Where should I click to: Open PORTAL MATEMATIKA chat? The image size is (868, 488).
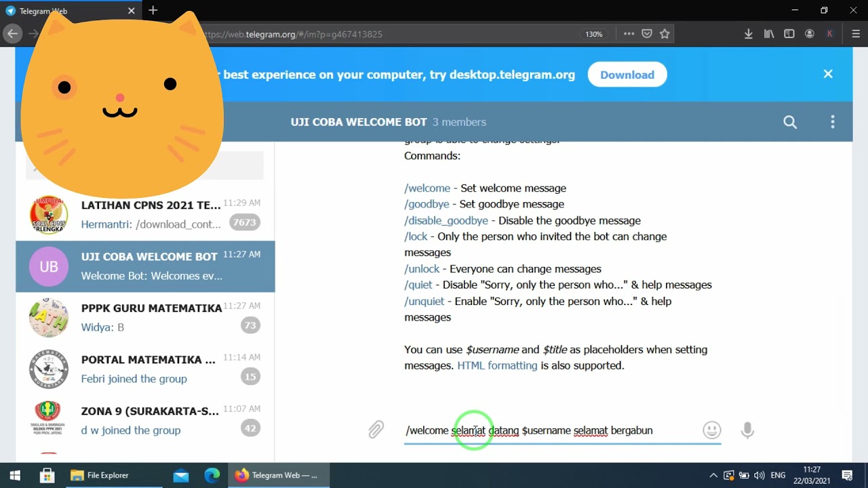coord(145,369)
